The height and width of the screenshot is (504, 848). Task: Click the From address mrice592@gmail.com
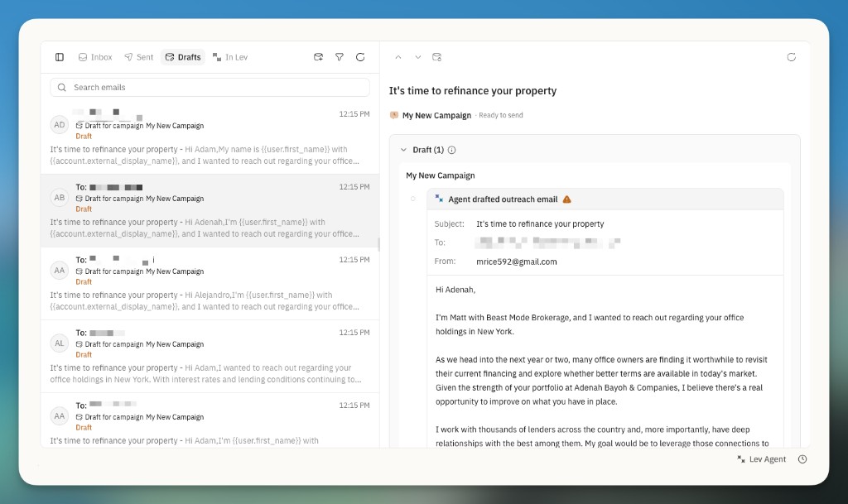517,262
